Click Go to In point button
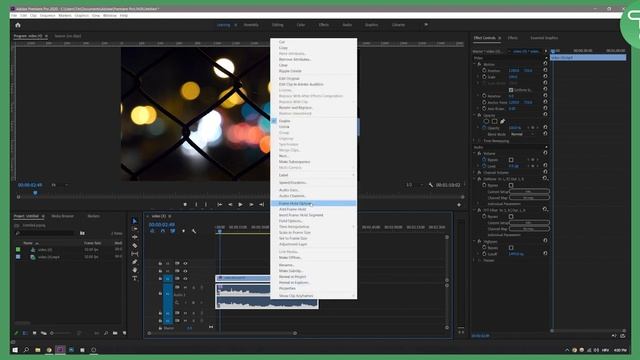 tap(220, 204)
